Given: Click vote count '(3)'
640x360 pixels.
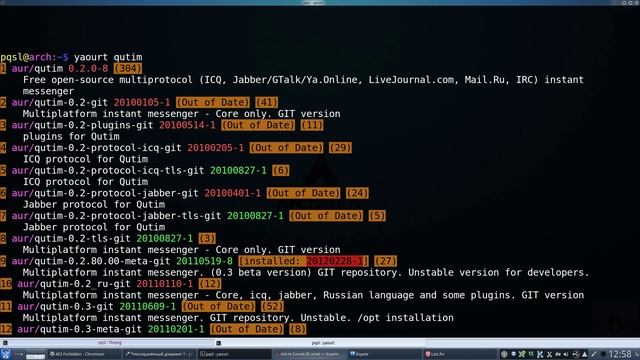Looking at the screenshot, I should pos(207,238).
